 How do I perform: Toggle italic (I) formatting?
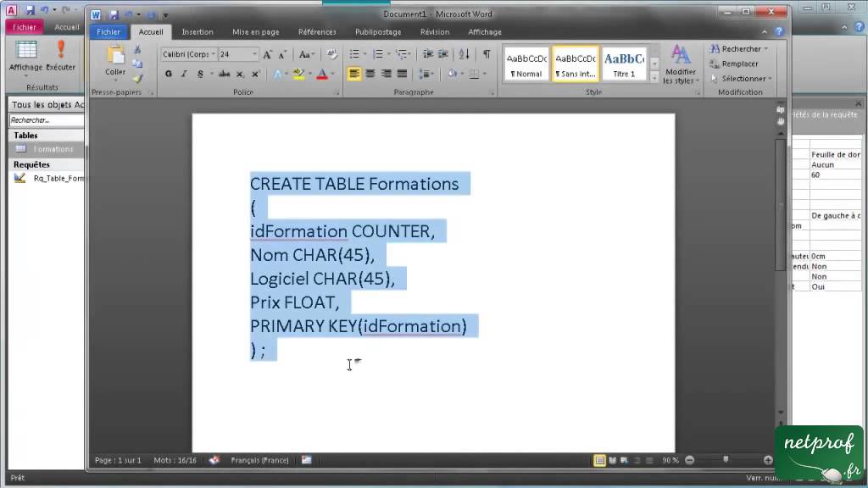point(184,74)
